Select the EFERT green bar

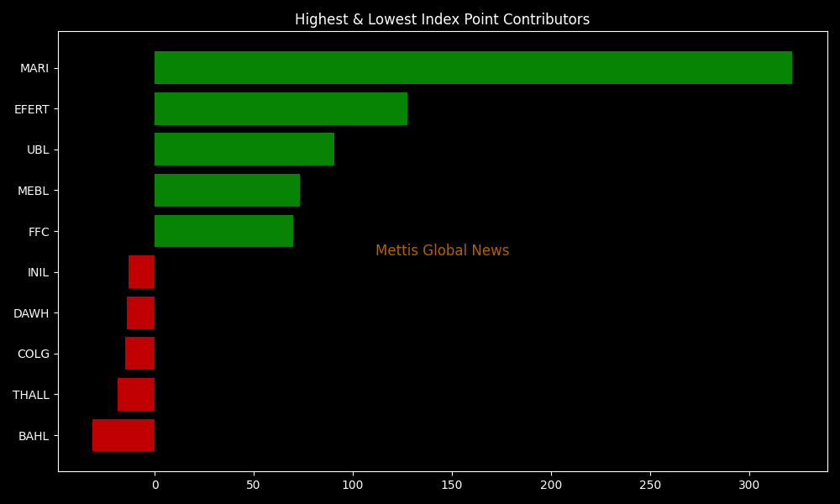pyautogui.click(x=281, y=109)
